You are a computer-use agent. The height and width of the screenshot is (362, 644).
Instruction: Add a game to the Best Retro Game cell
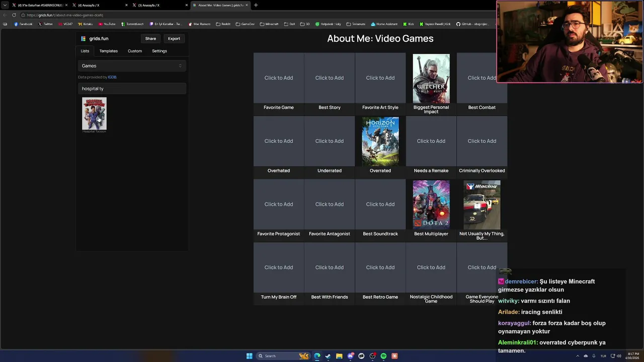380,267
